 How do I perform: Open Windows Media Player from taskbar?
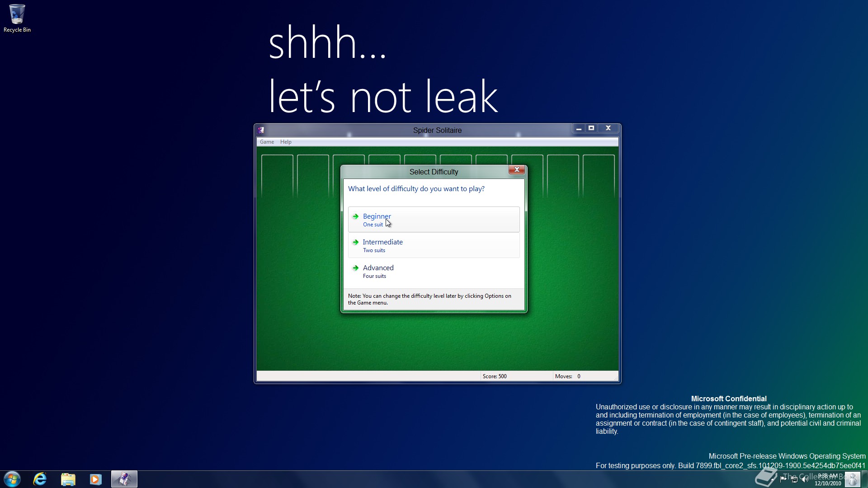coord(96,479)
